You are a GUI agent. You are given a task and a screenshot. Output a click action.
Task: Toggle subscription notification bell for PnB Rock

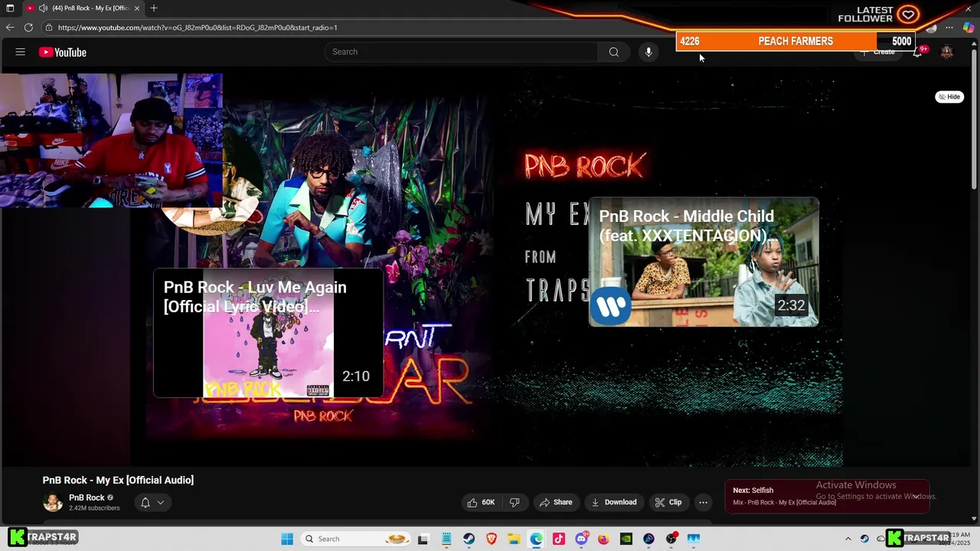145,503
